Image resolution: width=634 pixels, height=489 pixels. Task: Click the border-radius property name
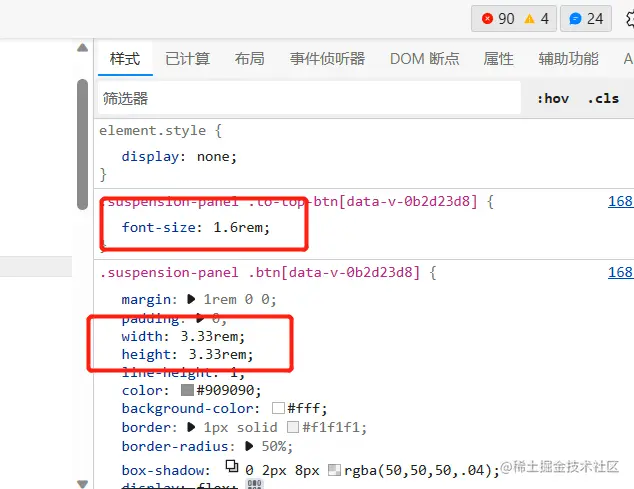coord(175,447)
